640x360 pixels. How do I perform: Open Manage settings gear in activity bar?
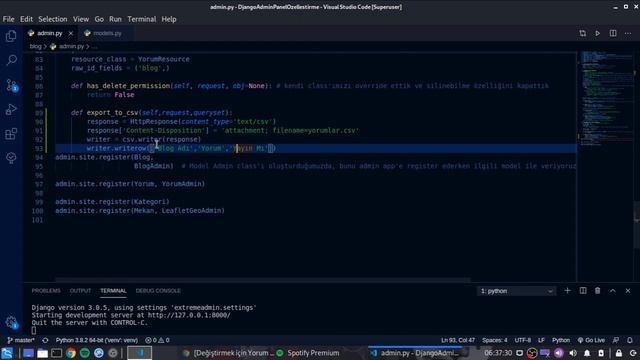coord(11,322)
